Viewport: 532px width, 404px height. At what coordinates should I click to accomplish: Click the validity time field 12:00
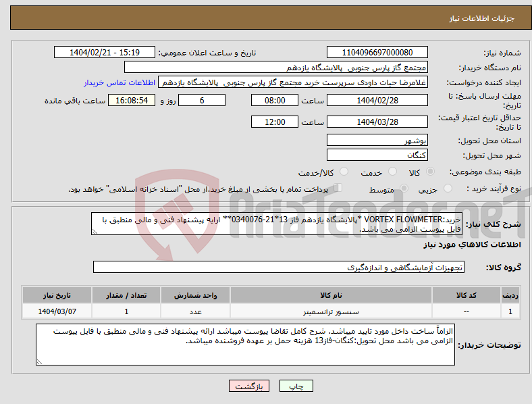click(x=275, y=122)
